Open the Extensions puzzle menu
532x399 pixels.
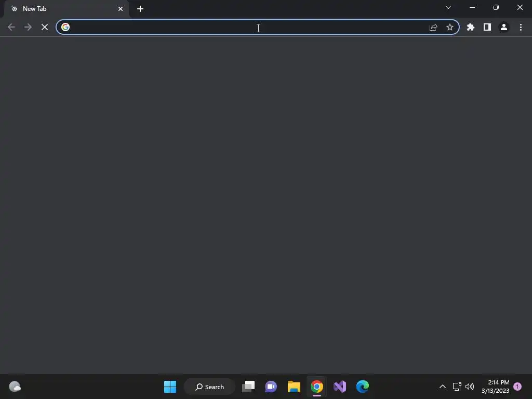[471, 27]
